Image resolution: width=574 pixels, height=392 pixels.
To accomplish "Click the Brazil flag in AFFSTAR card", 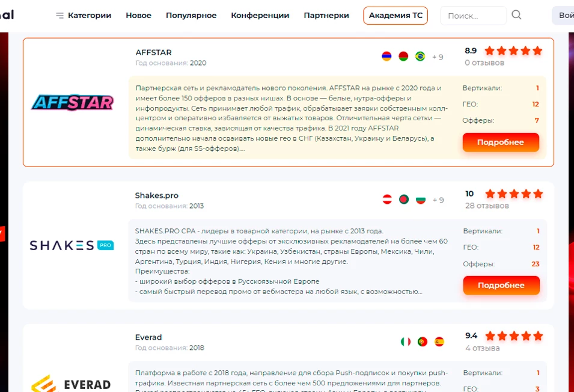I will [x=420, y=57].
